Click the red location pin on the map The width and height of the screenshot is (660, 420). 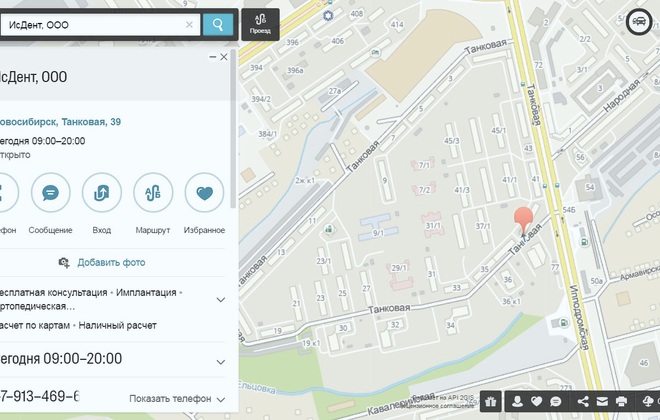(524, 220)
